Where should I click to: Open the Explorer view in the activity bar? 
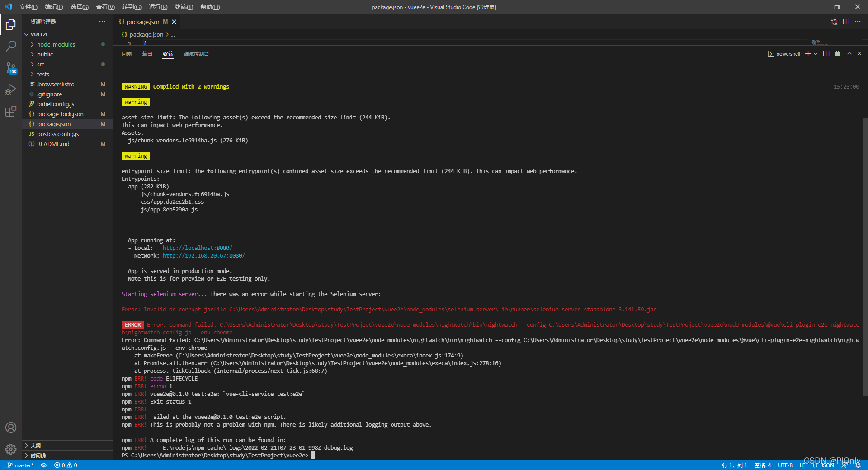pyautogui.click(x=11, y=24)
